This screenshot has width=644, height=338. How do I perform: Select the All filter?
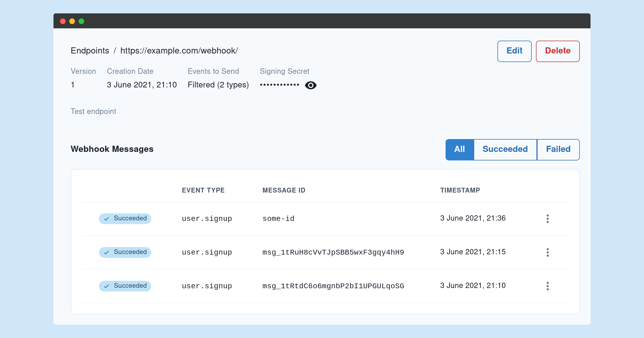[459, 149]
